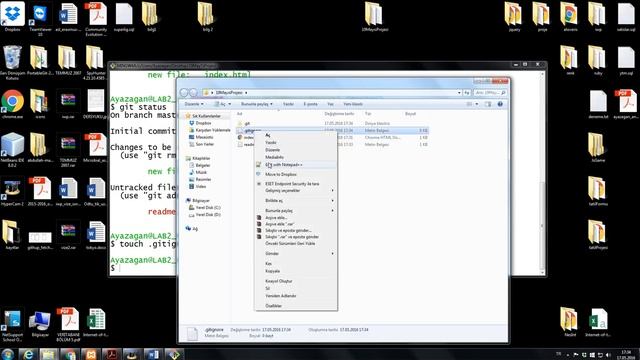The width and height of the screenshot is (640, 360).
Task: Open Explorer help icon
Action: click(x=500, y=104)
